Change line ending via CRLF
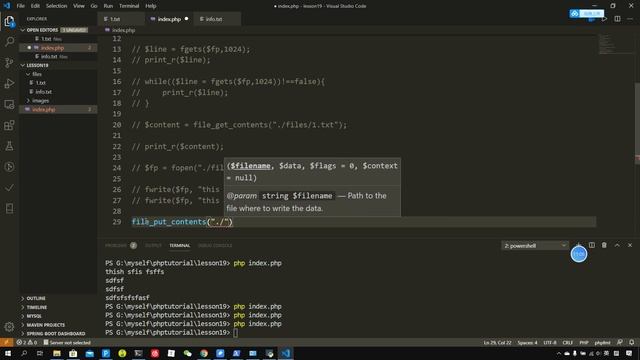 (x=568, y=342)
